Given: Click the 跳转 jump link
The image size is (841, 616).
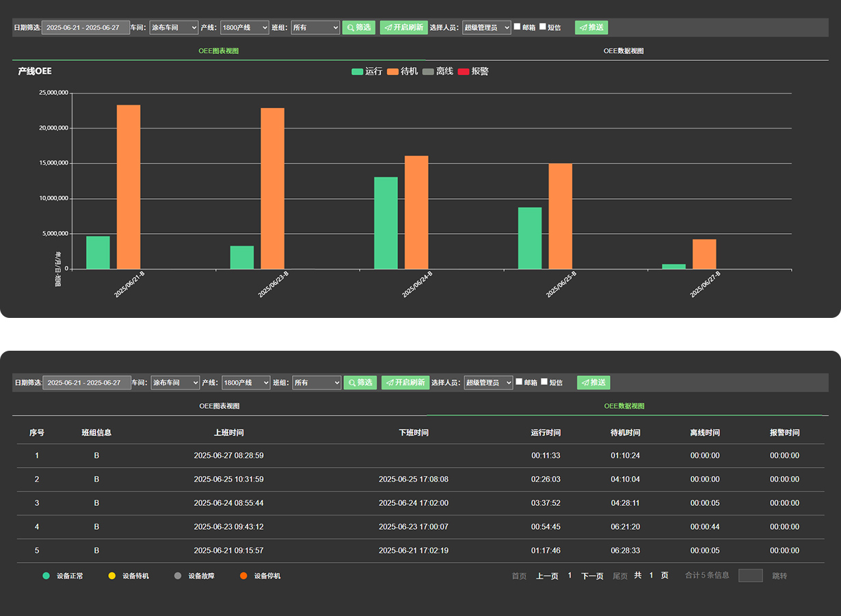Looking at the screenshot, I should click(779, 576).
